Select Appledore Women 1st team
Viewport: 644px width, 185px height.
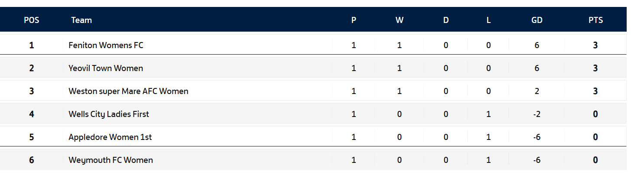click(x=110, y=137)
